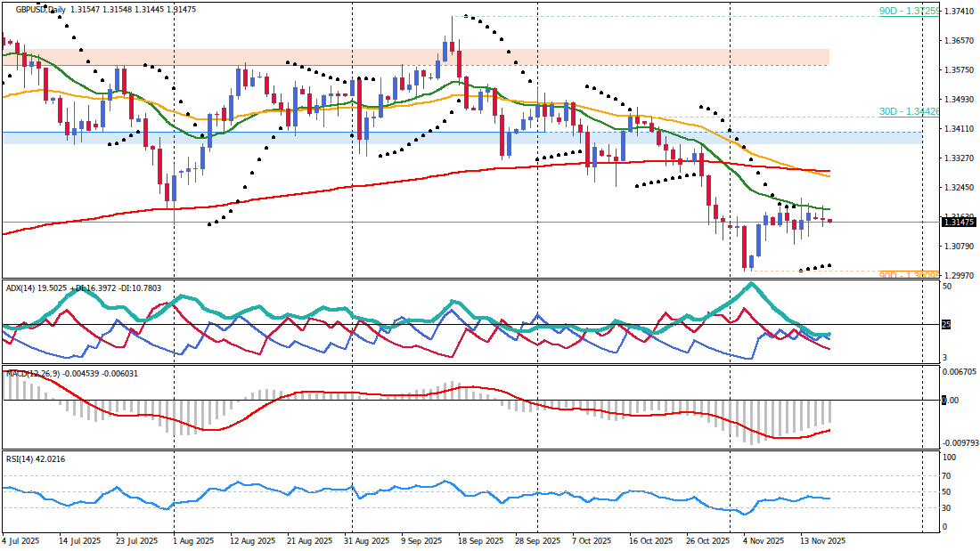Screen dimensions: 980x551
Task: Click the MACD 0.006705 scale value
Action: (x=960, y=371)
